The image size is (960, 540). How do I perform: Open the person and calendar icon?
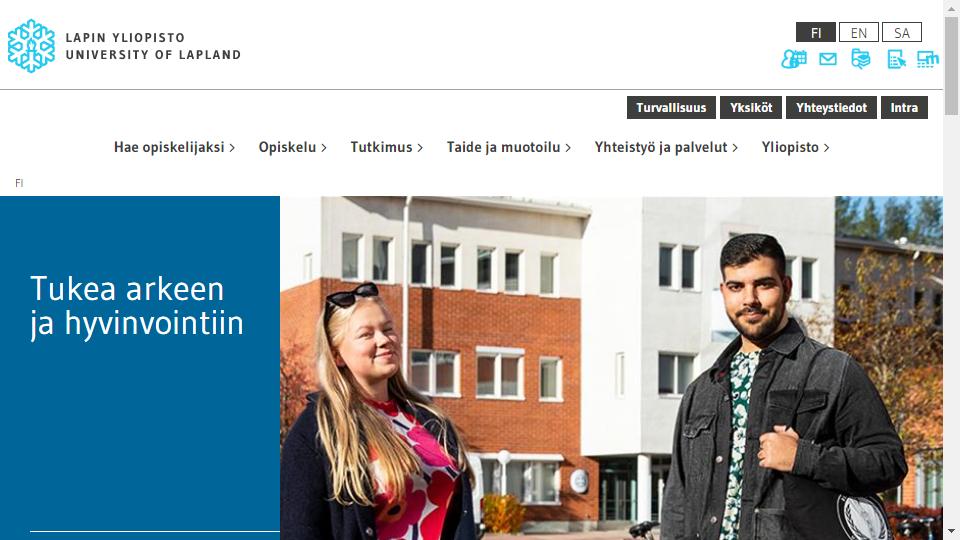794,59
